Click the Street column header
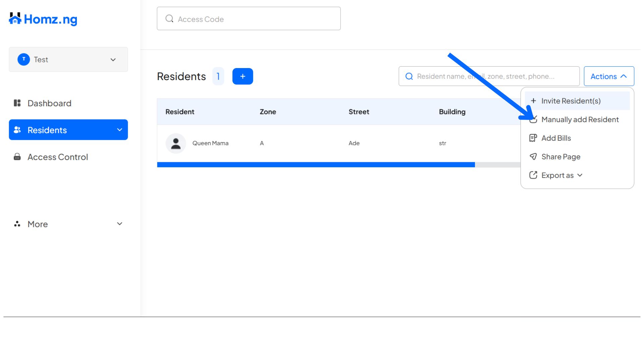644x362 pixels. (x=359, y=112)
